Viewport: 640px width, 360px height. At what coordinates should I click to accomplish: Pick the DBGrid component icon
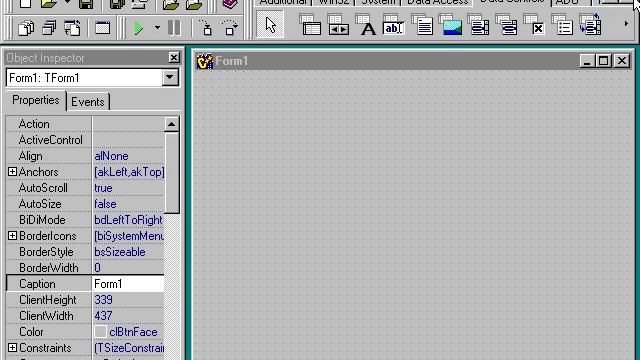coord(311,24)
